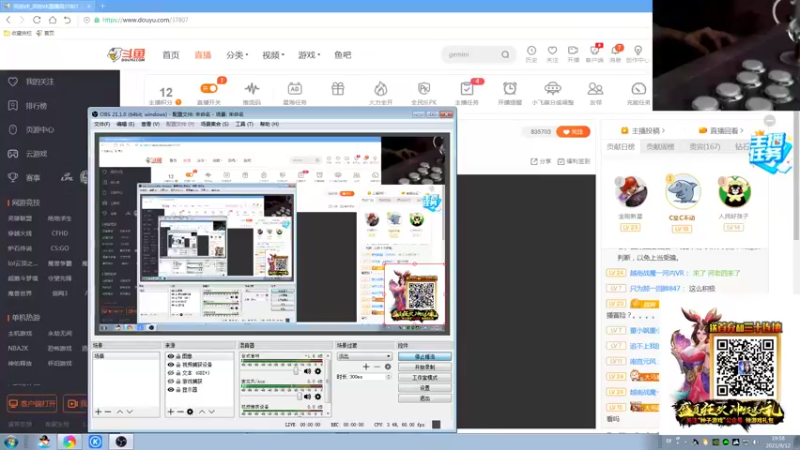Go to 首页 home tab

coord(171,55)
